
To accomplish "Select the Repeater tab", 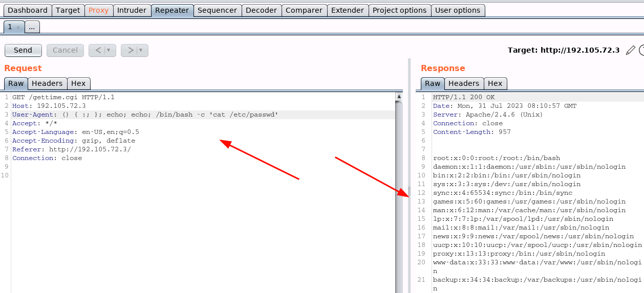I will tap(172, 10).
